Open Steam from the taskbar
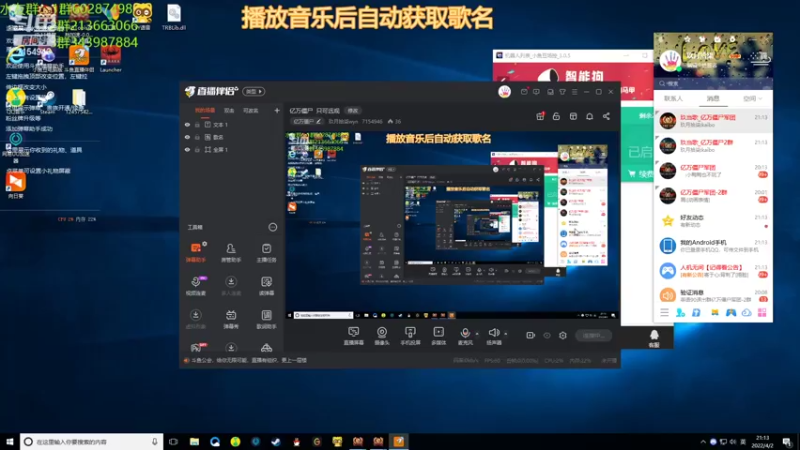 click(276, 442)
